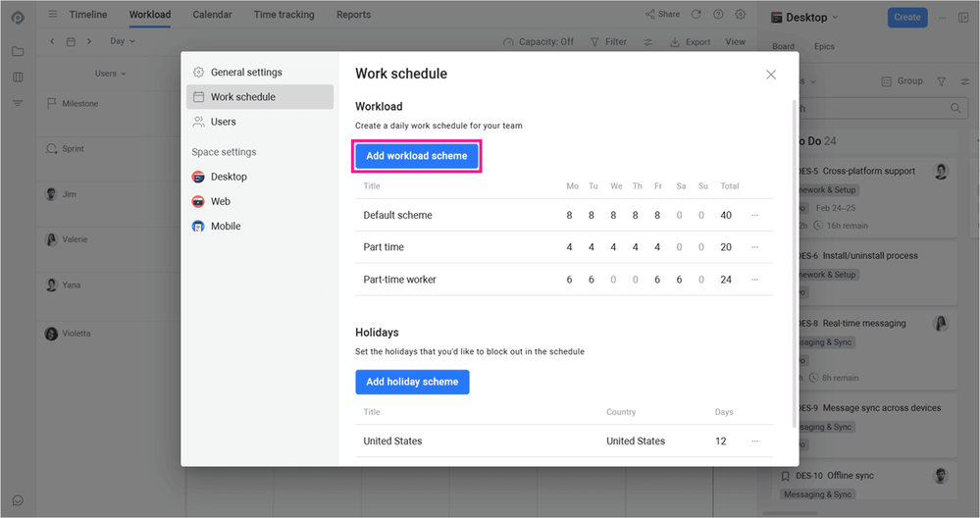The width and height of the screenshot is (980, 518).
Task: Click the Create button
Action: [906, 18]
